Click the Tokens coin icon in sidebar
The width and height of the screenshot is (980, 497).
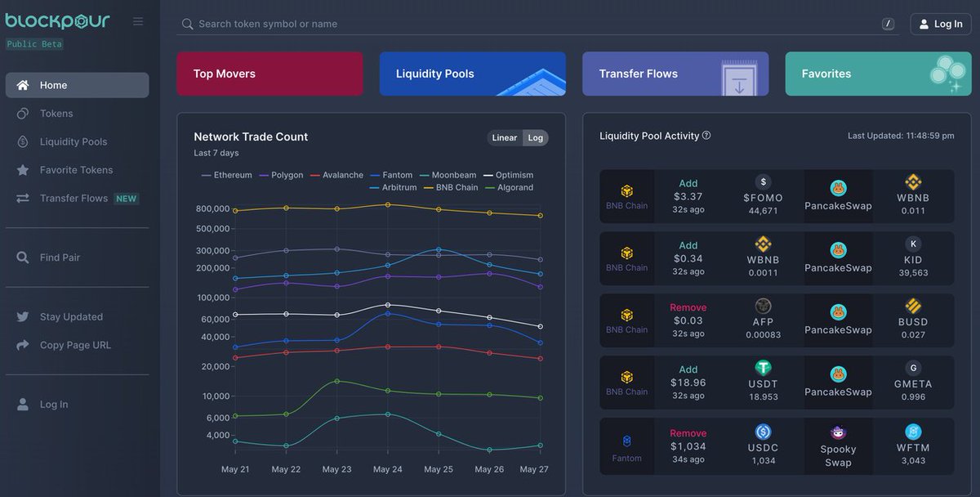pyautogui.click(x=23, y=114)
